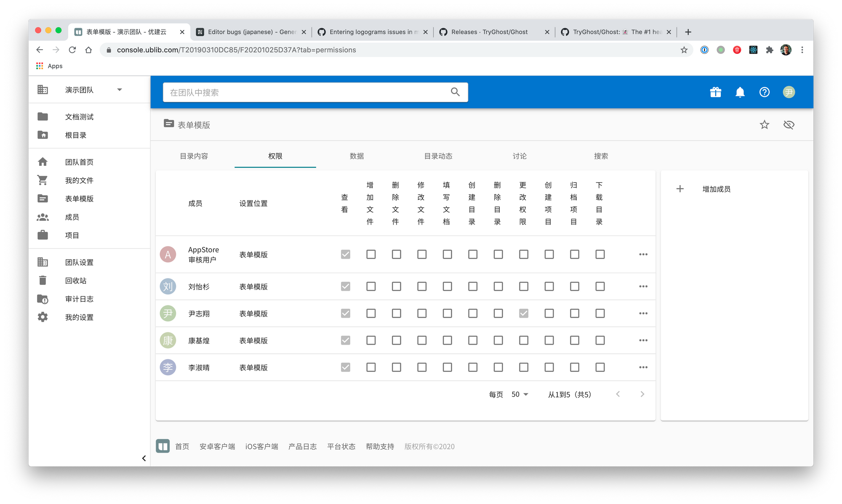This screenshot has width=842, height=504.
Task: Open 回收站 trash in sidebar
Action: tap(76, 281)
